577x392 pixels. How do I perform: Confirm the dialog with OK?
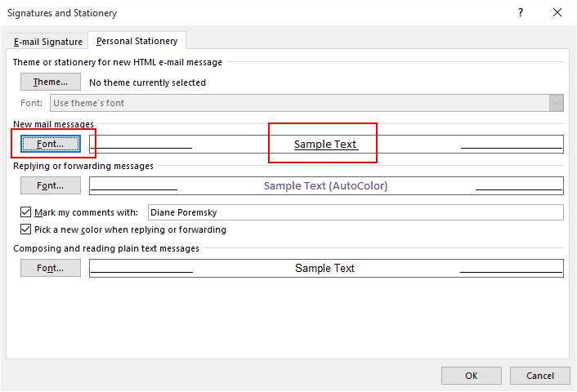(x=472, y=376)
